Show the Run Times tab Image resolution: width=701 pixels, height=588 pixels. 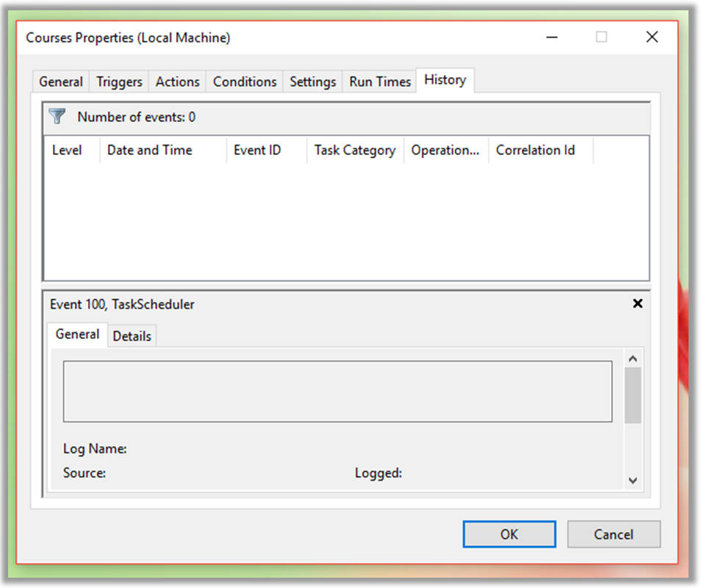coord(380,82)
